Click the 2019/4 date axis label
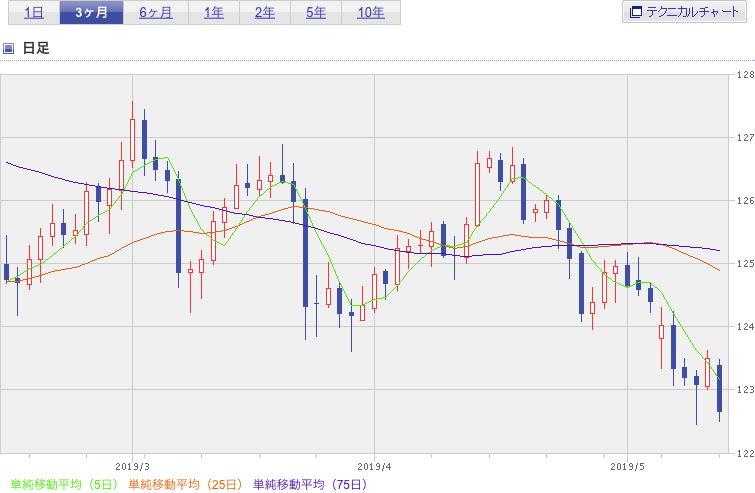 pos(374,467)
